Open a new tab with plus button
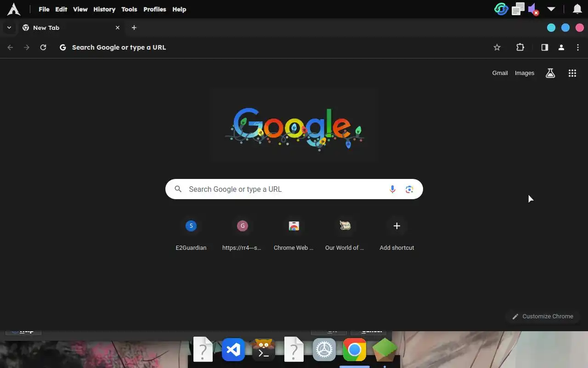 [x=134, y=28]
